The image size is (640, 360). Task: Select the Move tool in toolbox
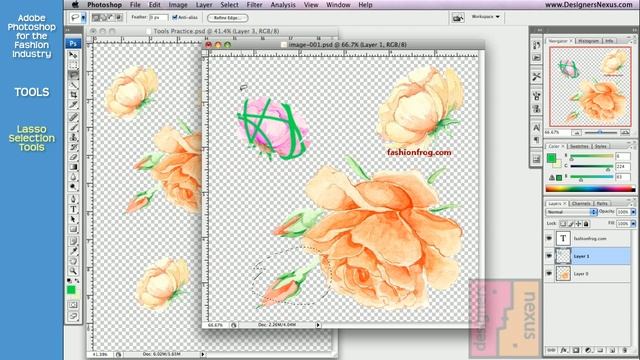[x=73, y=55]
